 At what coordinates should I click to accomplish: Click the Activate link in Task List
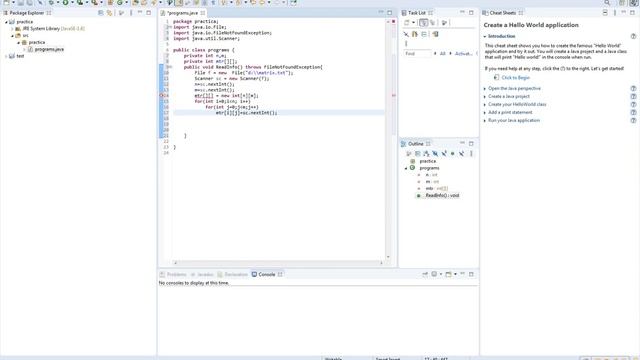pyautogui.click(x=464, y=53)
